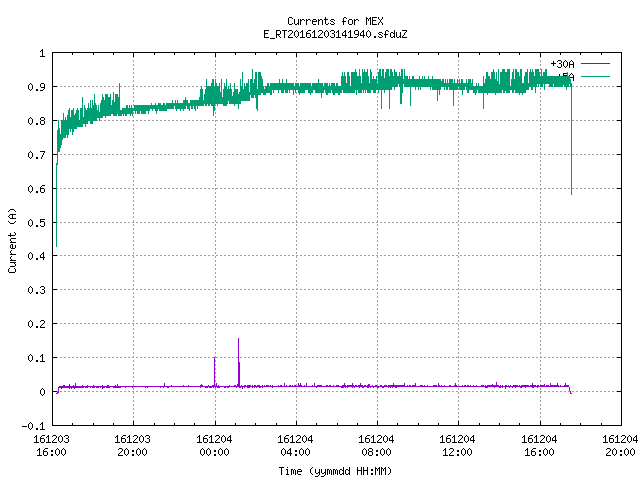Click the 'Current (A)' y-axis label

12,240
